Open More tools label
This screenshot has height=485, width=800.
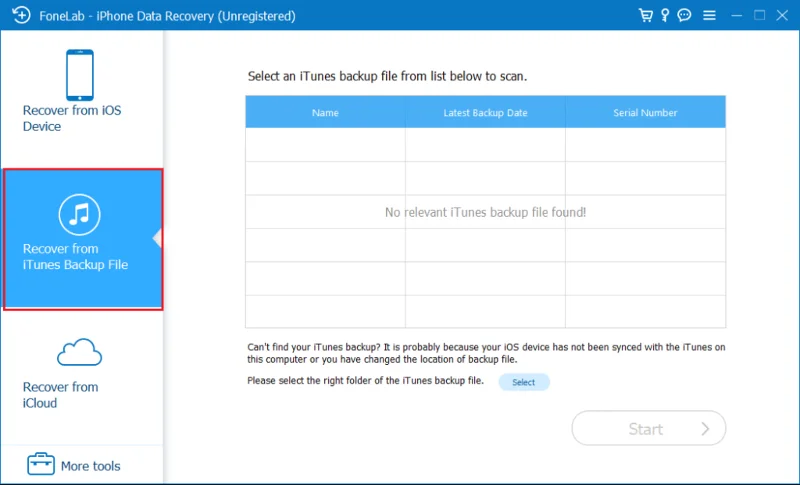[x=90, y=466]
